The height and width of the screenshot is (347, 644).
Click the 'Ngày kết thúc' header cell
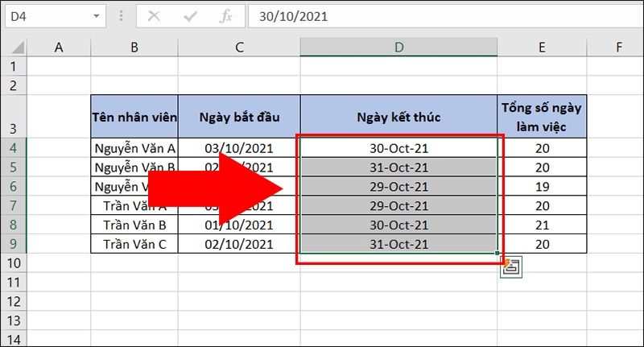pos(398,117)
